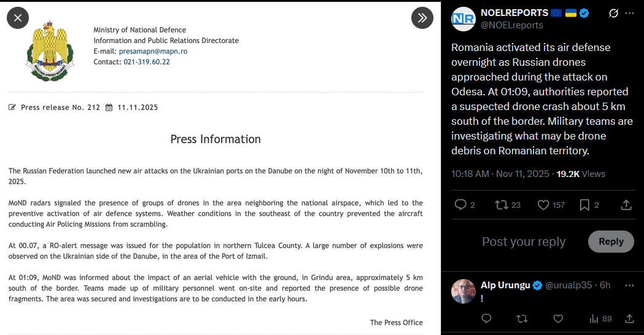Focus the Post your reply field
644x335 pixels.
(x=524, y=242)
